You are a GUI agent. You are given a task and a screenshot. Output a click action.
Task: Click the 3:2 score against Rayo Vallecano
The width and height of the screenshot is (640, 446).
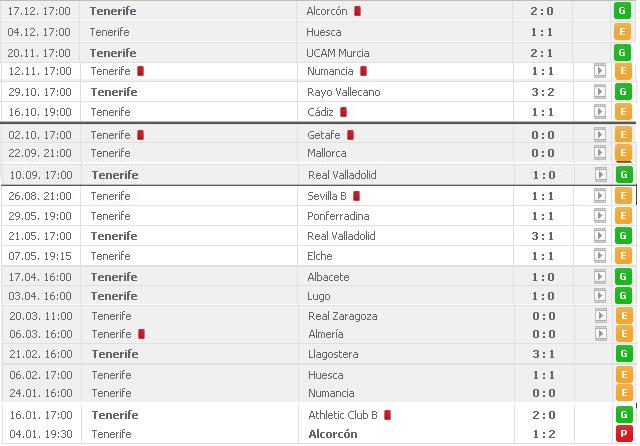click(542, 92)
